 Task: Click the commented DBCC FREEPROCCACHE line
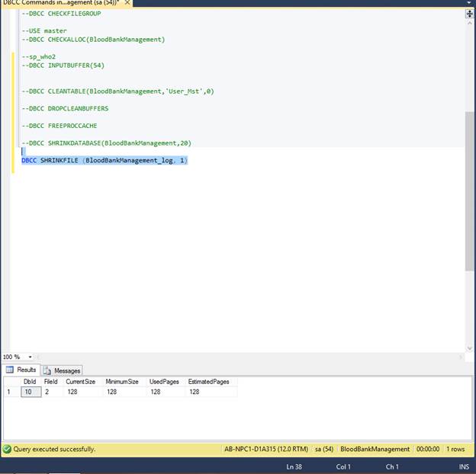59,126
